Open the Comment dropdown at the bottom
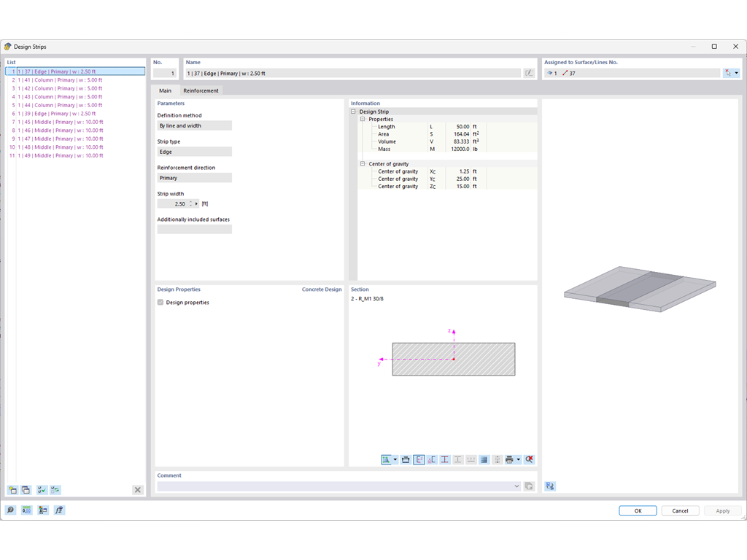Viewport: 747px width, 560px height. pyautogui.click(x=516, y=486)
